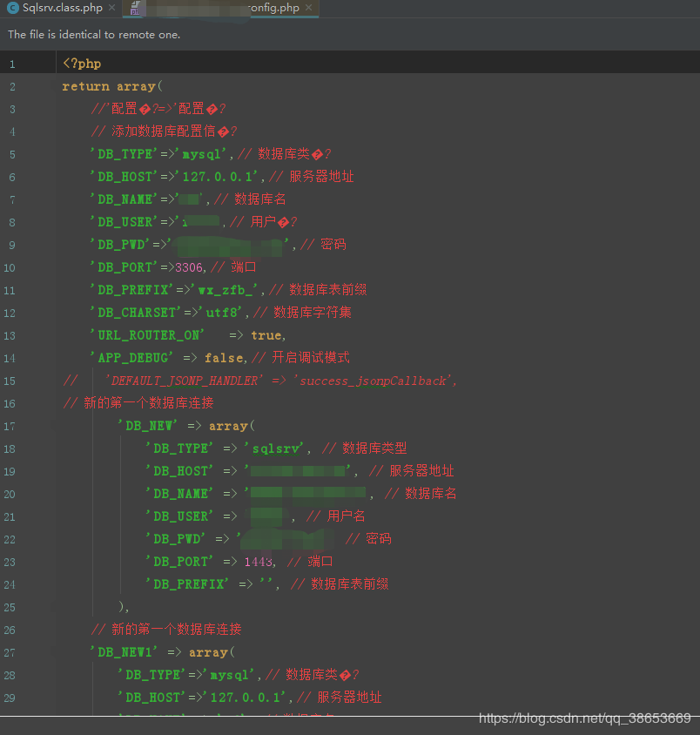Screen dimensions: 700x735
Task: Click the 'mysql' value on line 28
Action: pyautogui.click(x=229, y=675)
